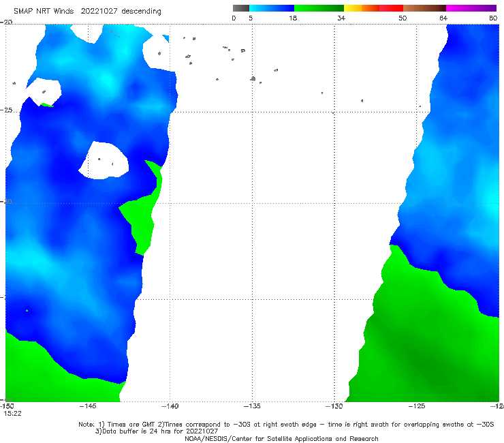This screenshot has width=504, height=443.
Task: Click the green segment of the wind color bar
Action: [319, 8]
